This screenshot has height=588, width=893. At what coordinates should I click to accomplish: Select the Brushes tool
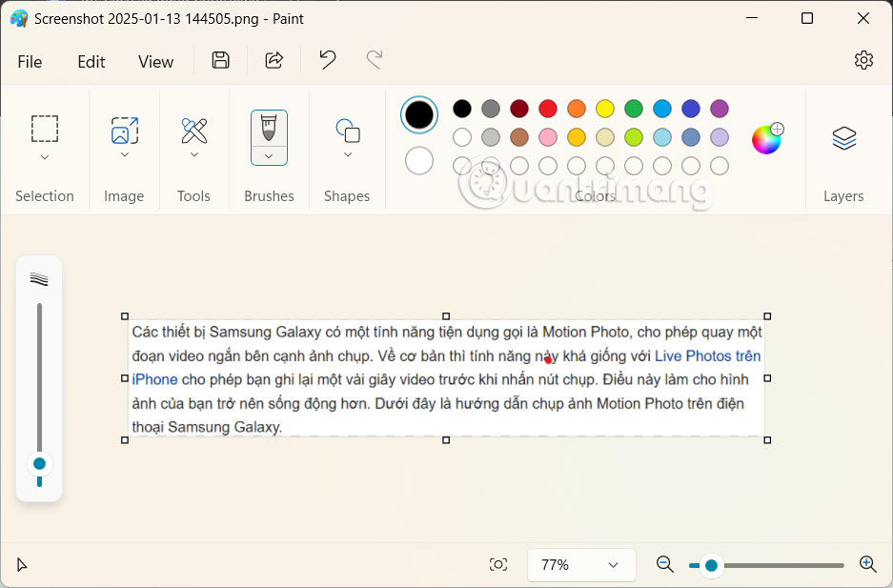pos(269,129)
